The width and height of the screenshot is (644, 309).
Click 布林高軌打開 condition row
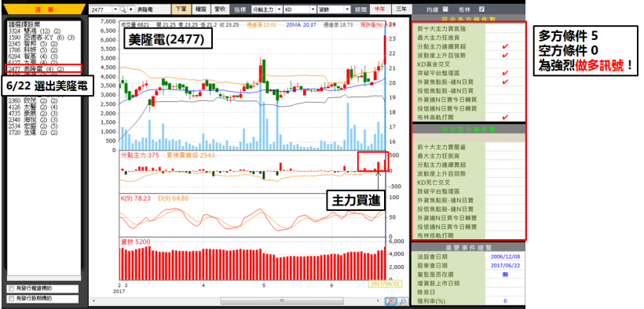coord(469,118)
